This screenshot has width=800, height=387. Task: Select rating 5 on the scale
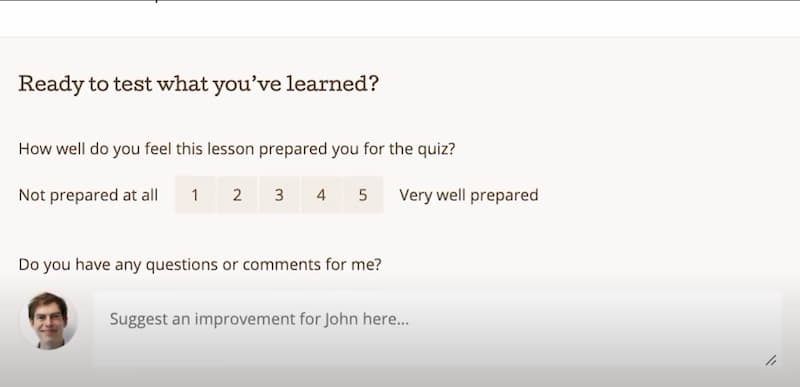pyautogui.click(x=363, y=194)
